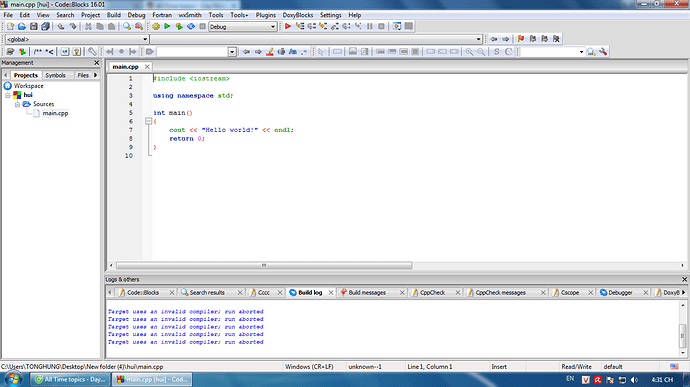Click the Save all files icon

click(x=45, y=27)
